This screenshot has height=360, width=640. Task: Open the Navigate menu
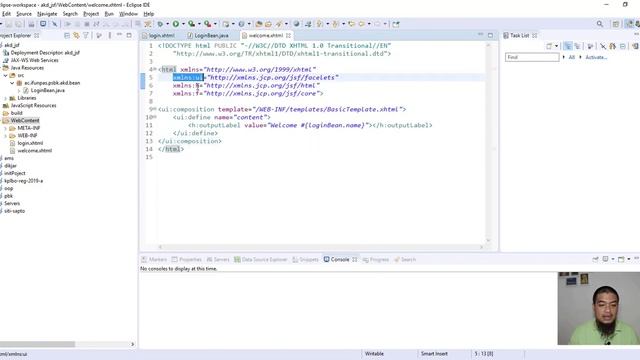click(47, 14)
